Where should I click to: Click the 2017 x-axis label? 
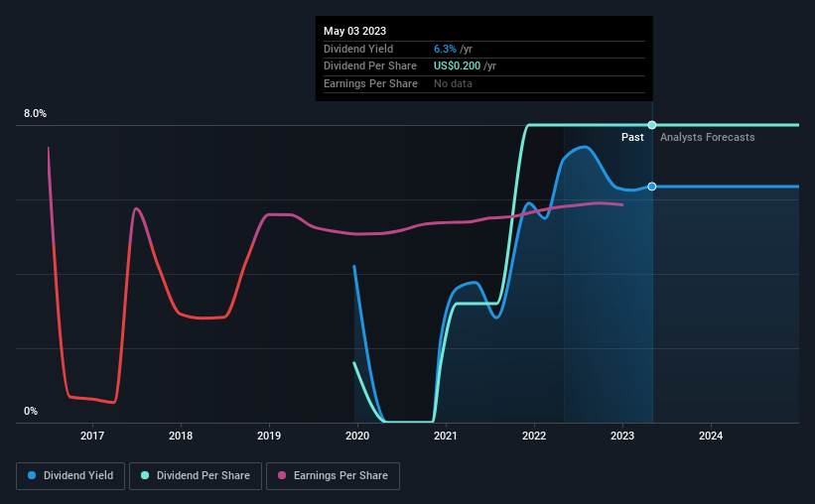92,436
